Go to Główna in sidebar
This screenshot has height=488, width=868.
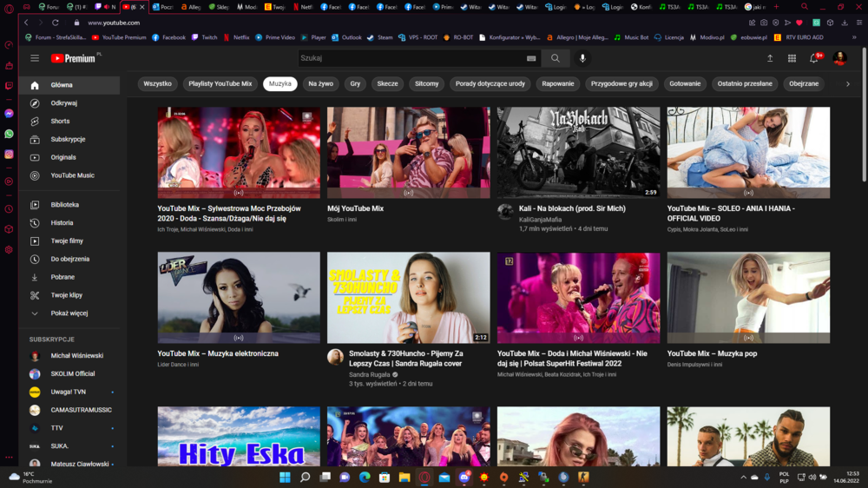click(x=69, y=85)
